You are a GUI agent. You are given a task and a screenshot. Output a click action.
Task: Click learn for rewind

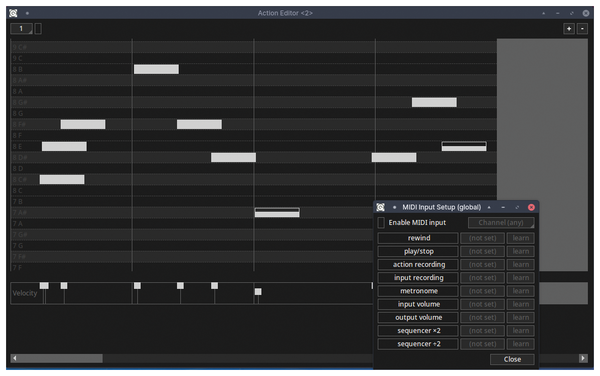click(520, 238)
